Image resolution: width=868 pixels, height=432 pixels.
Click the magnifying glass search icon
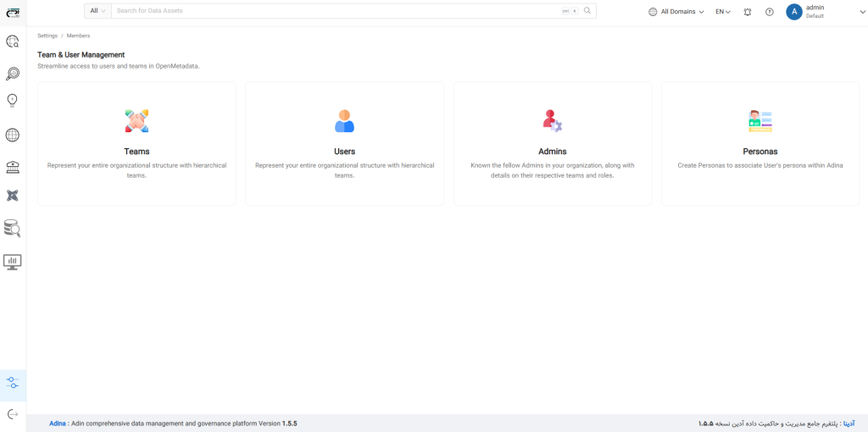[587, 11]
